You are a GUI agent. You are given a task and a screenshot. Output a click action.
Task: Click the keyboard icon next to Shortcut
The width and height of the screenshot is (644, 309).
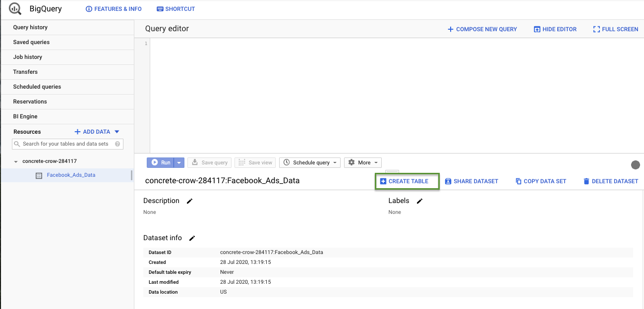tap(160, 9)
